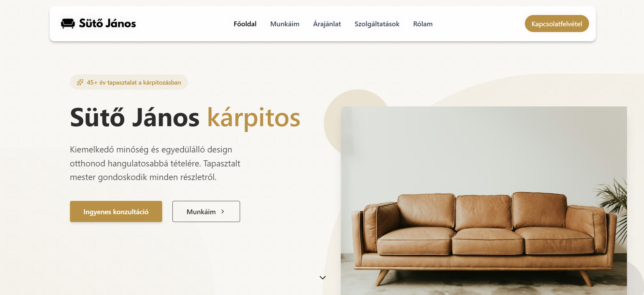Viewport: 644px width, 295px height.
Task: Click the scroll-down chevron at page bottom
Action: [323, 278]
